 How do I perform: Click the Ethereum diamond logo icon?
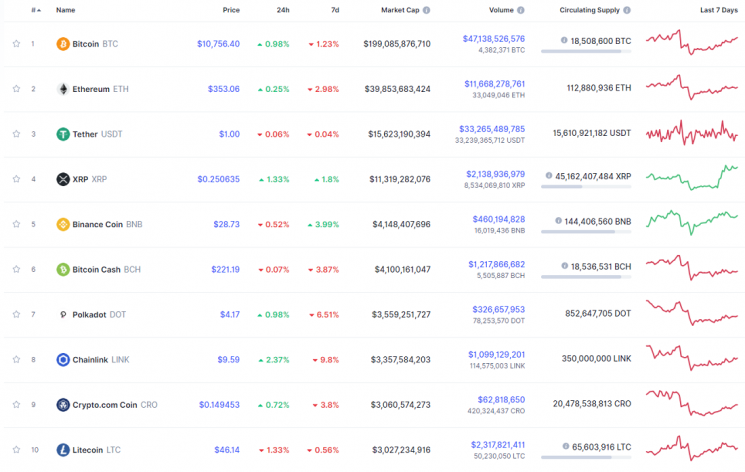pos(63,89)
